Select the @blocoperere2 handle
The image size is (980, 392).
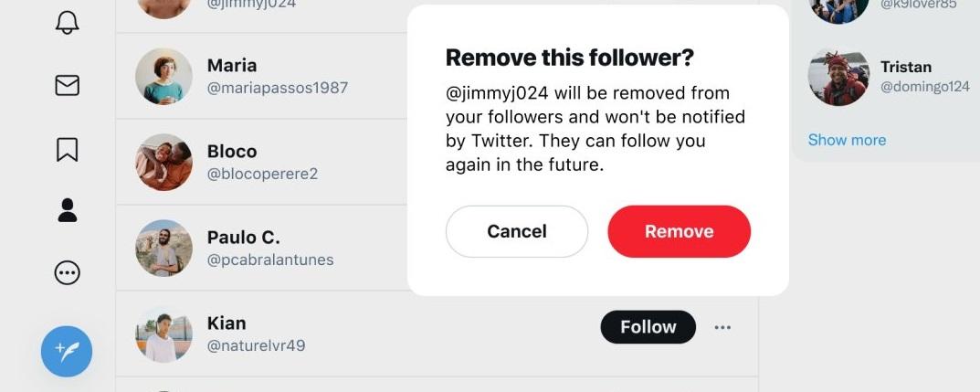click(262, 174)
